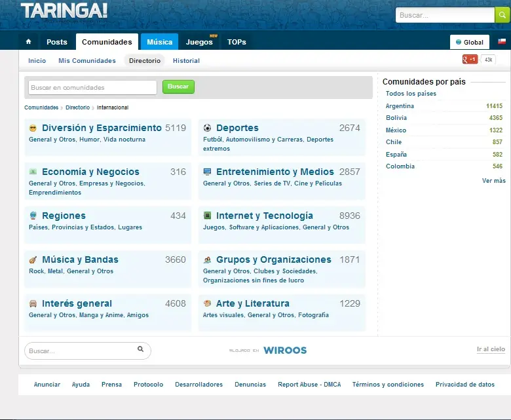Click the Directorio breadcrumb link

[77, 107]
